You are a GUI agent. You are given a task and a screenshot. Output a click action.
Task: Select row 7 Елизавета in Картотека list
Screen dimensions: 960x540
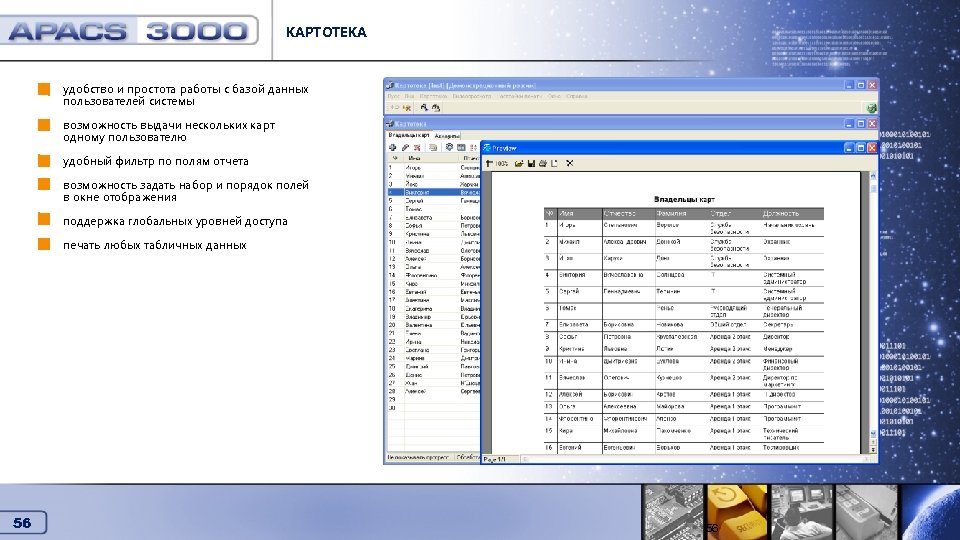click(x=434, y=217)
